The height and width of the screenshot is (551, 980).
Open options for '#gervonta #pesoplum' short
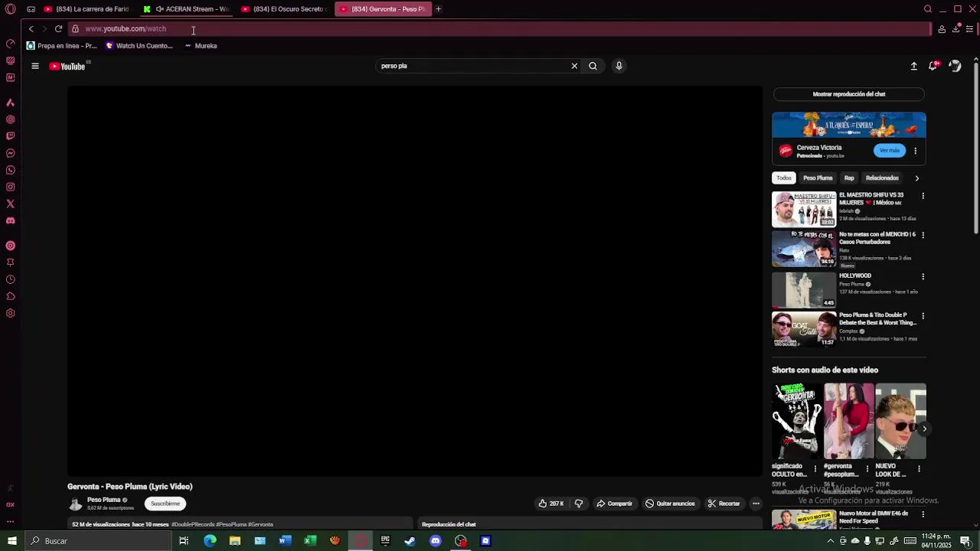[x=867, y=468]
